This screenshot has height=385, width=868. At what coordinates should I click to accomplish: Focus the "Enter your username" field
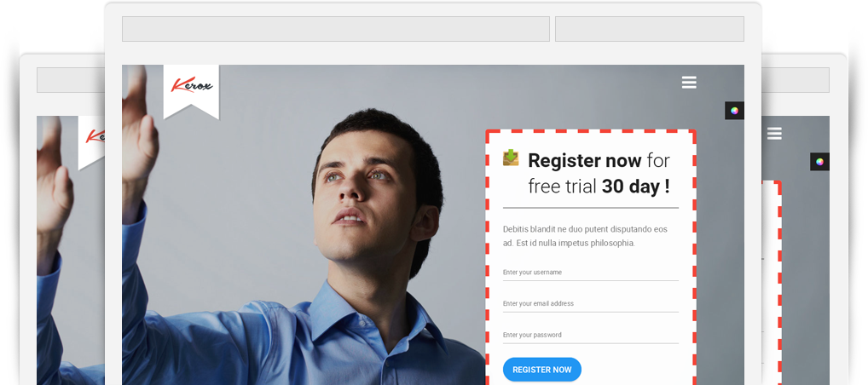point(591,273)
